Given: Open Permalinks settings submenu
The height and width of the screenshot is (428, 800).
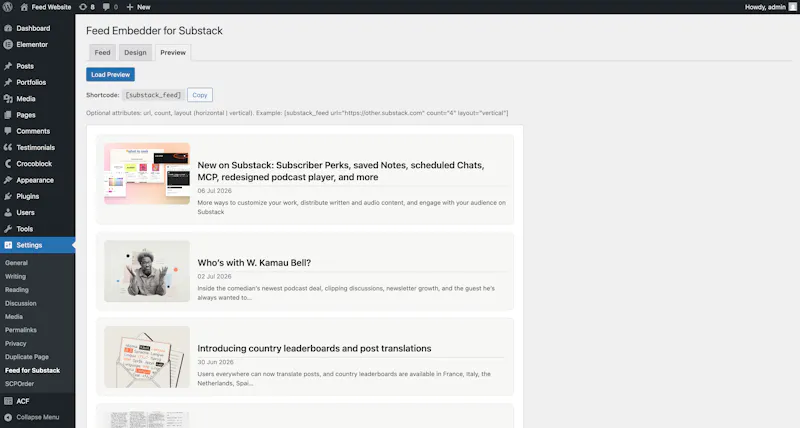Looking at the screenshot, I should 21,330.
